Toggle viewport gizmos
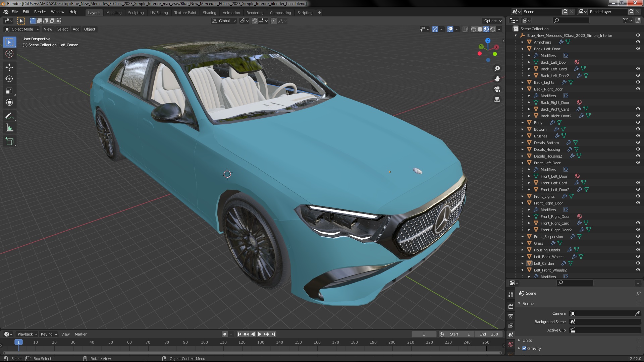 coord(435,29)
